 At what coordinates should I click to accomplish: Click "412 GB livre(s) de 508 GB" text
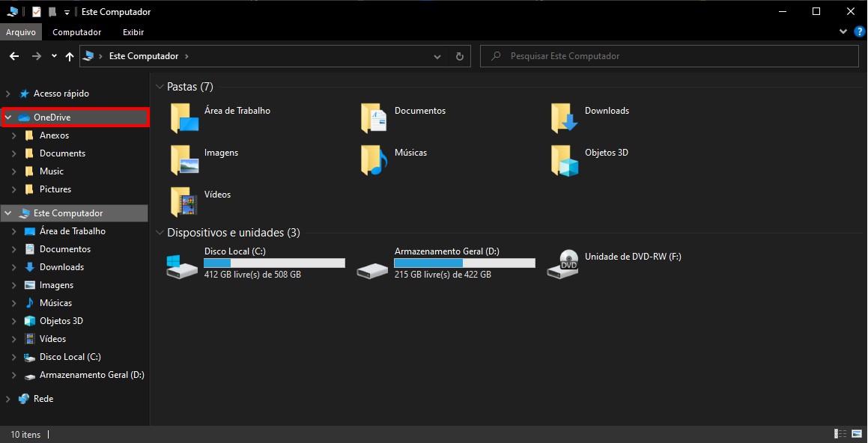click(x=252, y=275)
